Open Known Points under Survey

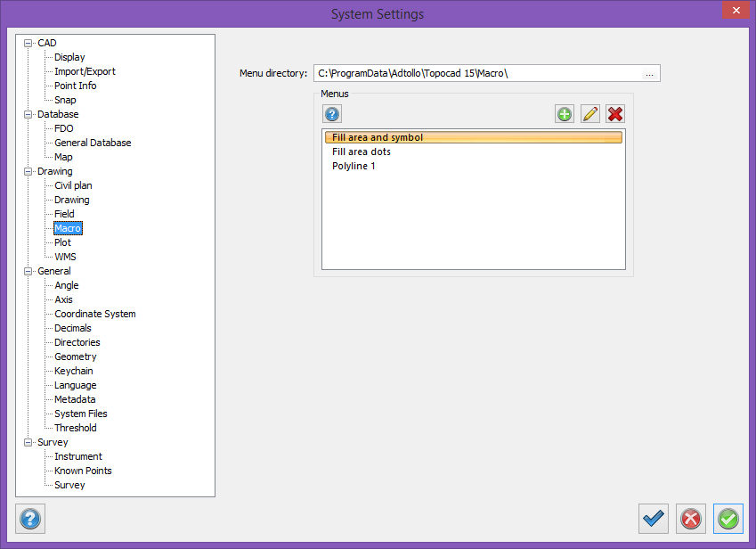pyautogui.click(x=83, y=471)
